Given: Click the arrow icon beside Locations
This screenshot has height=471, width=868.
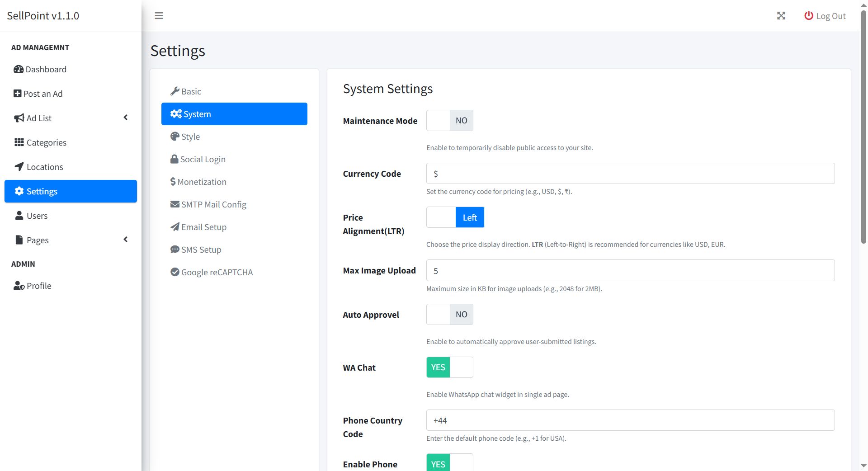Looking at the screenshot, I should click(19, 167).
